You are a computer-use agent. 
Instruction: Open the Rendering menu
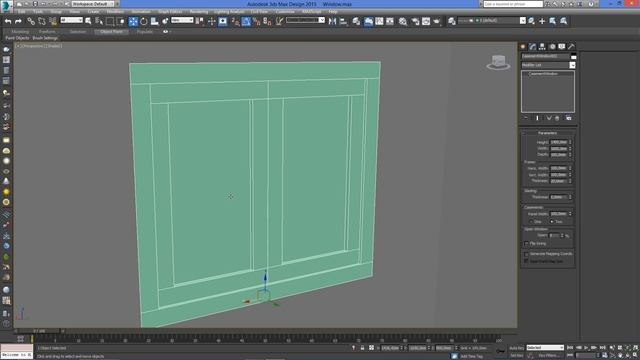point(199,12)
